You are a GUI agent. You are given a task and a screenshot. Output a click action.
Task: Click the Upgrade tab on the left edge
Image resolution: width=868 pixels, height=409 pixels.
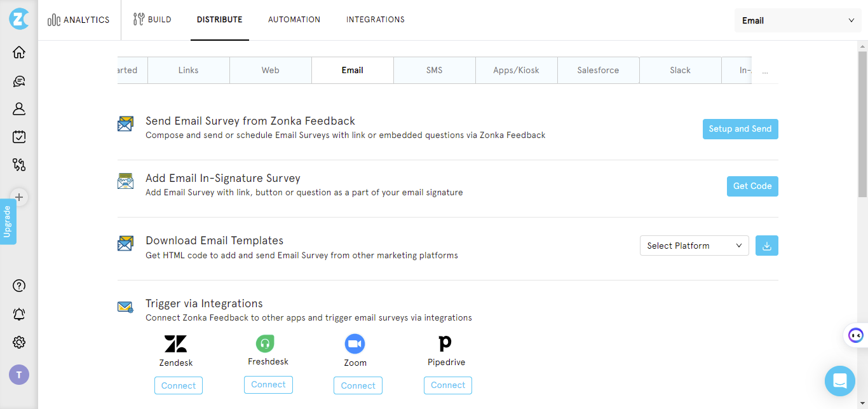point(8,221)
